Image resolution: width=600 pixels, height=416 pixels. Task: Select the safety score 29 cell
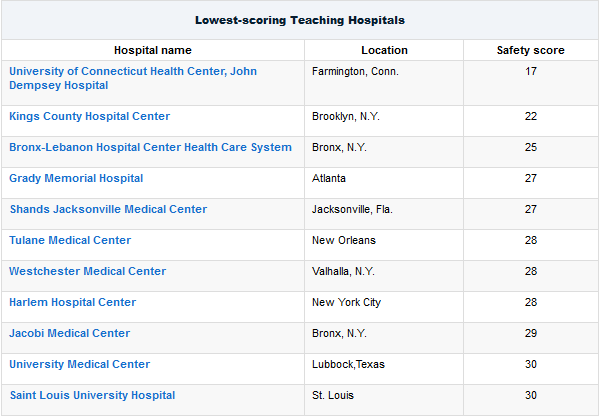coord(531,338)
